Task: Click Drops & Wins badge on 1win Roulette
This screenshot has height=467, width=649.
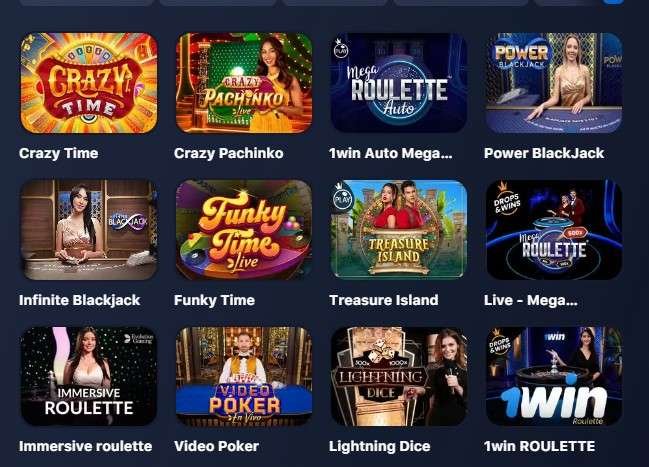Action: click(500, 342)
